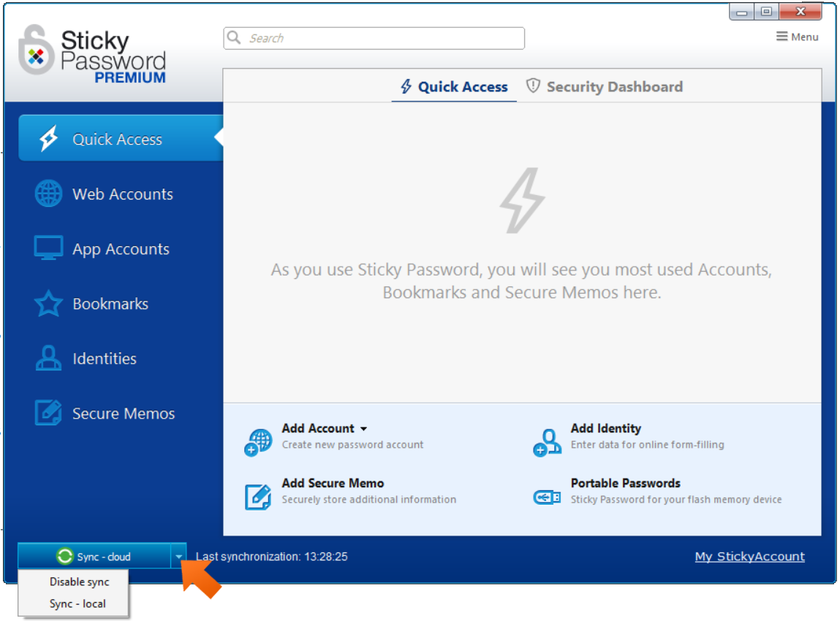Viewport: 840px width, 621px height.
Task: Click the shield icon on Security Dashboard tab
Action: (533, 85)
